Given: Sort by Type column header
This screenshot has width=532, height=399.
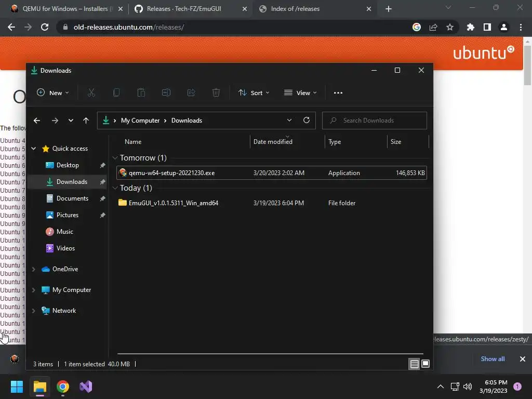Looking at the screenshot, I should tap(335, 142).
